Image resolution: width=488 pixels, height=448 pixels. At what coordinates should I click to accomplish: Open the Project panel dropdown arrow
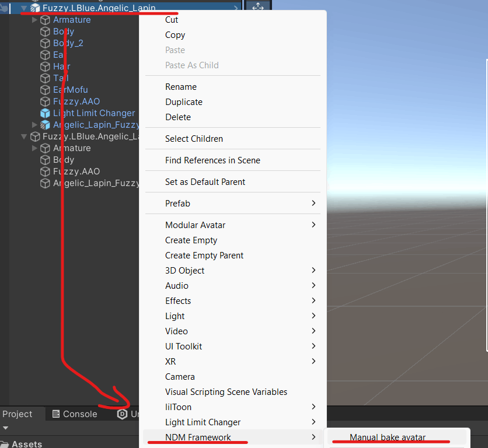point(5,428)
